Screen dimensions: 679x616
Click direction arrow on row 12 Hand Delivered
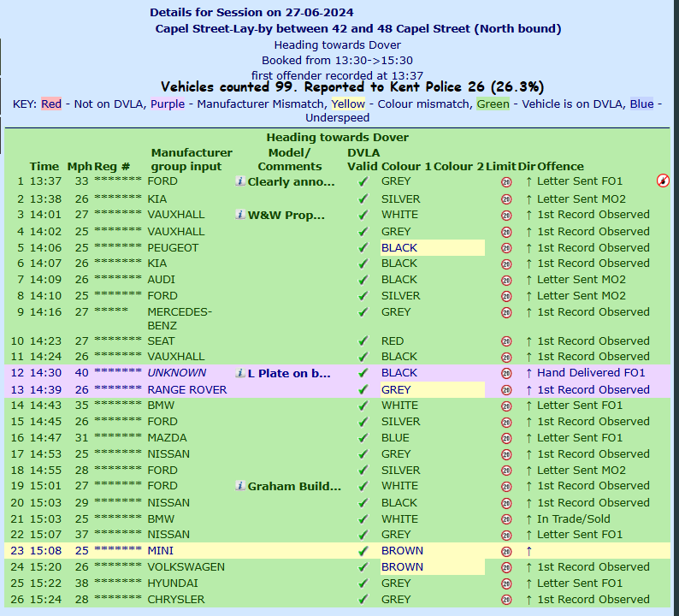[528, 373]
